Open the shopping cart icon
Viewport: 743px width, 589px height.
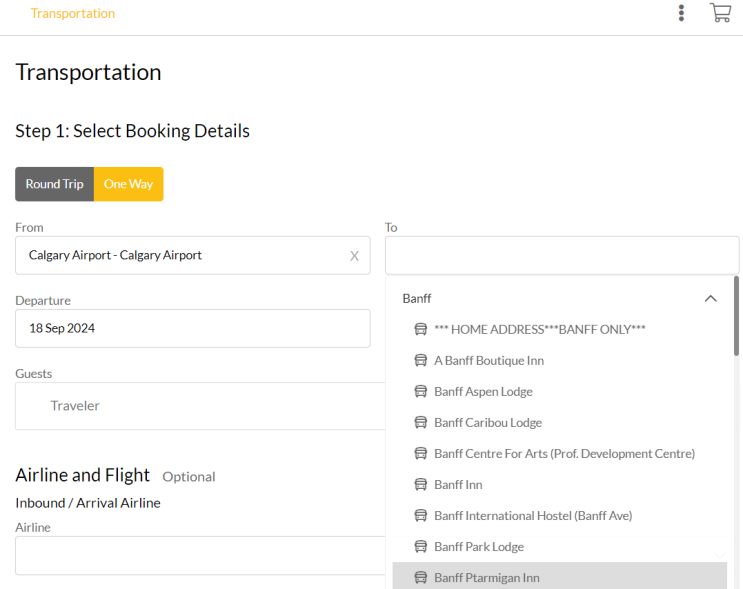(x=720, y=13)
